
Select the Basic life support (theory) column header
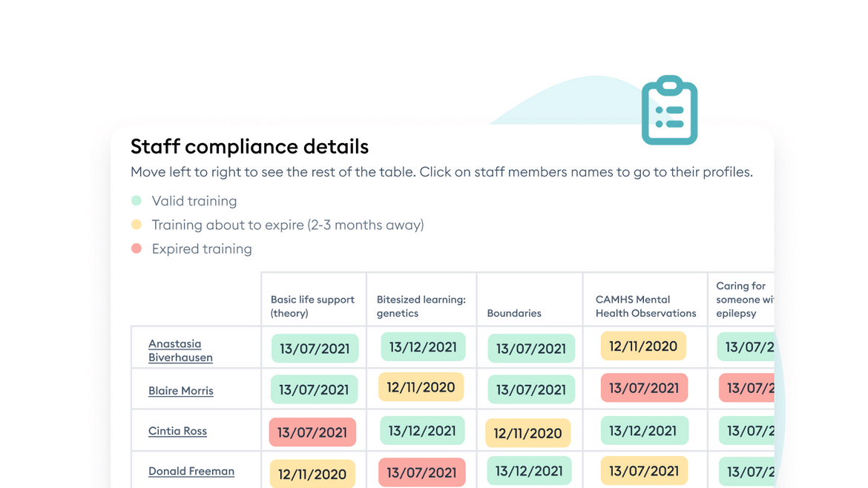312,306
